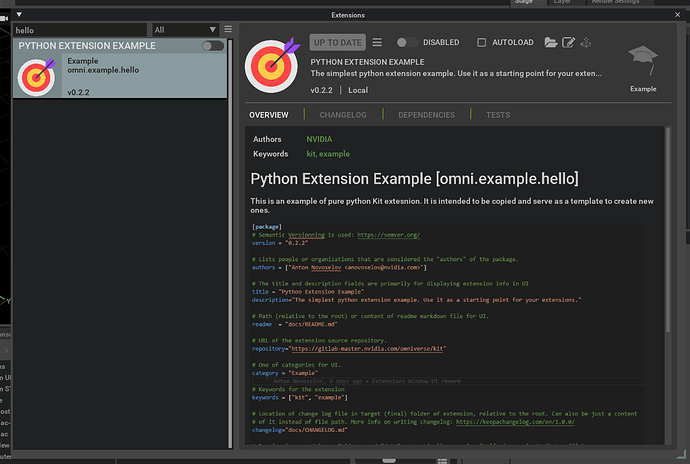Open the semver.org link
This screenshot has width=690, height=464.
389,235
